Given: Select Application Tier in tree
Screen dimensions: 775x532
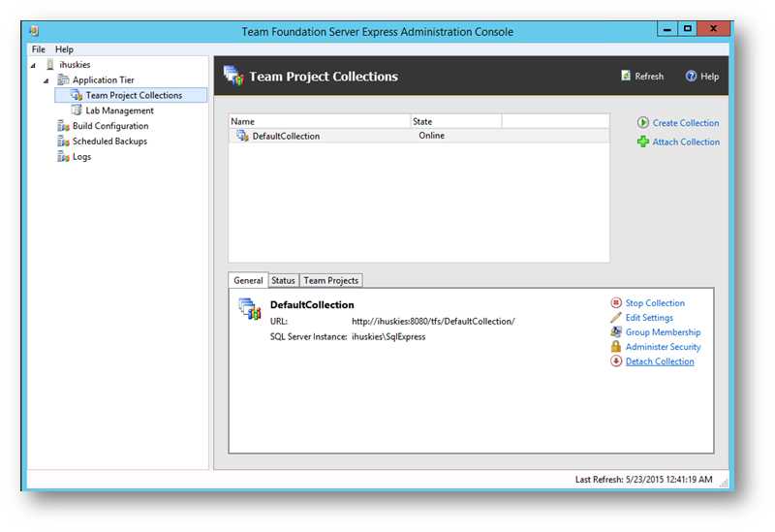Looking at the screenshot, I should click(104, 79).
